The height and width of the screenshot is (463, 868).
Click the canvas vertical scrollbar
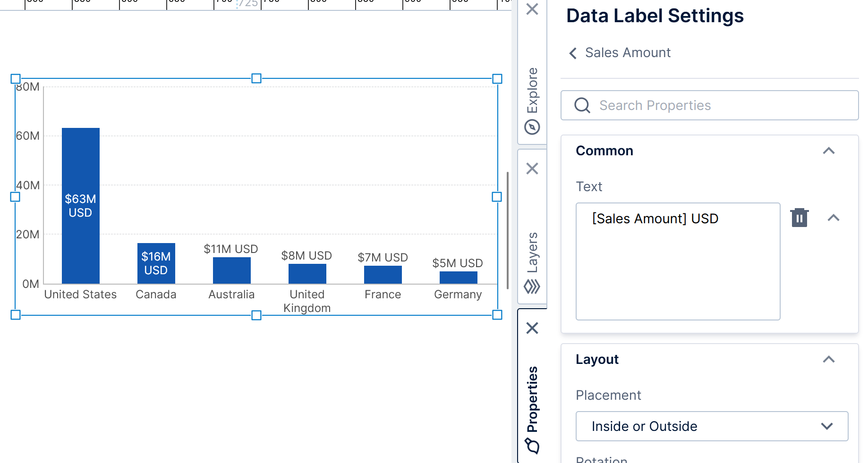point(508,230)
